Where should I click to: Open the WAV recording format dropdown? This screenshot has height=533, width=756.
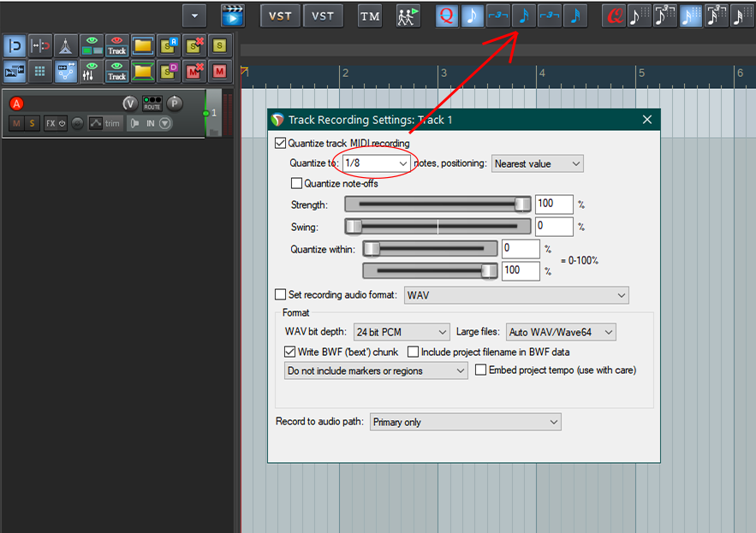pyautogui.click(x=516, y=295)
